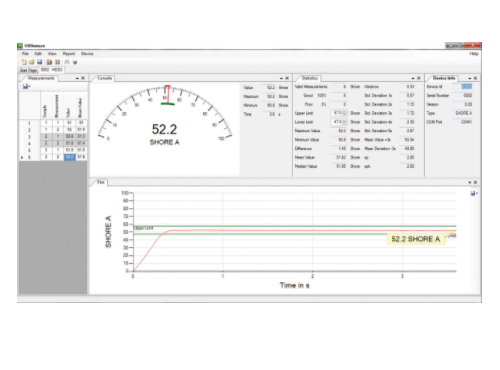This screenshot has height=370, width=500.
Task: Select the Console panel tab
Action: [x=105, y=78]
